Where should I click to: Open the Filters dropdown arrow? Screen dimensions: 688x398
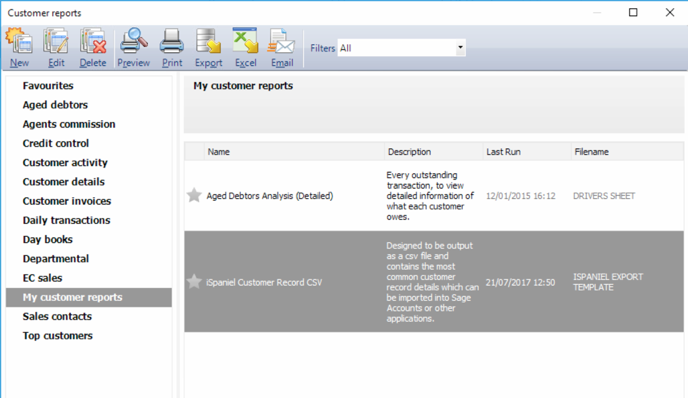[460, 47]
